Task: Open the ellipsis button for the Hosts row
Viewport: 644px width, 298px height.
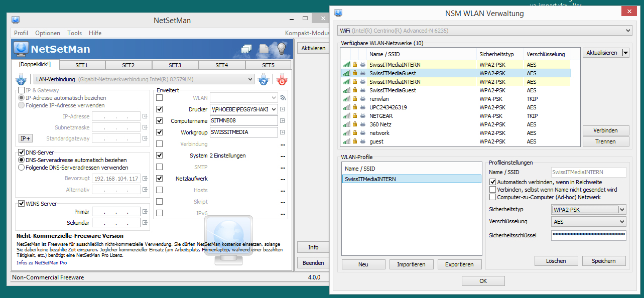Action: pos(283,191)
